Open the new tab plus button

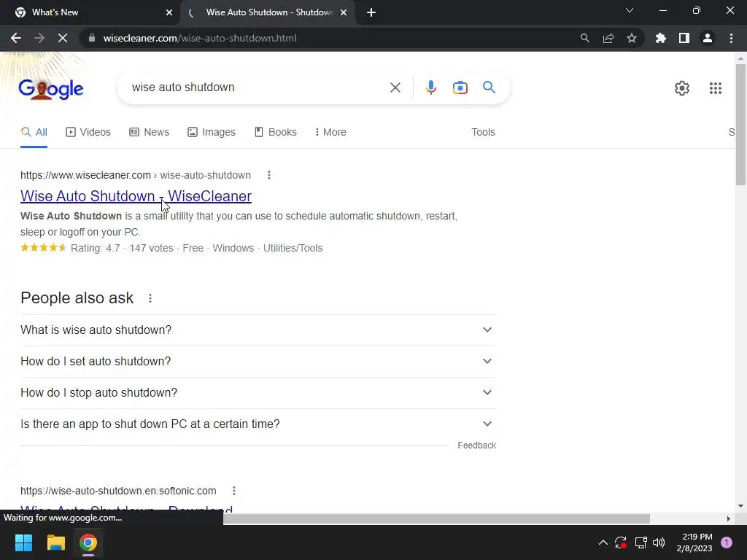(371, 12)
